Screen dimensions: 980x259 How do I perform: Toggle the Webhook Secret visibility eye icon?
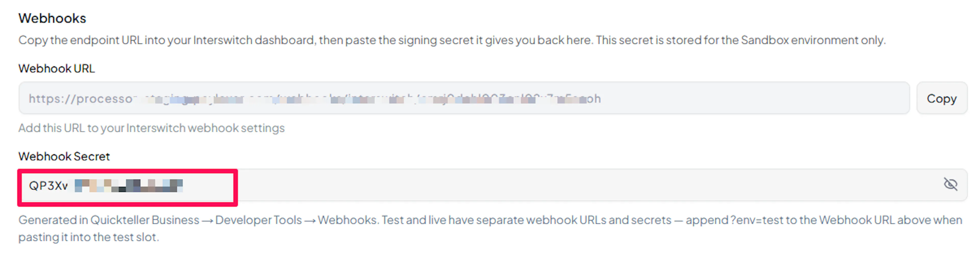pyautogui.click(x=950, y=184)
